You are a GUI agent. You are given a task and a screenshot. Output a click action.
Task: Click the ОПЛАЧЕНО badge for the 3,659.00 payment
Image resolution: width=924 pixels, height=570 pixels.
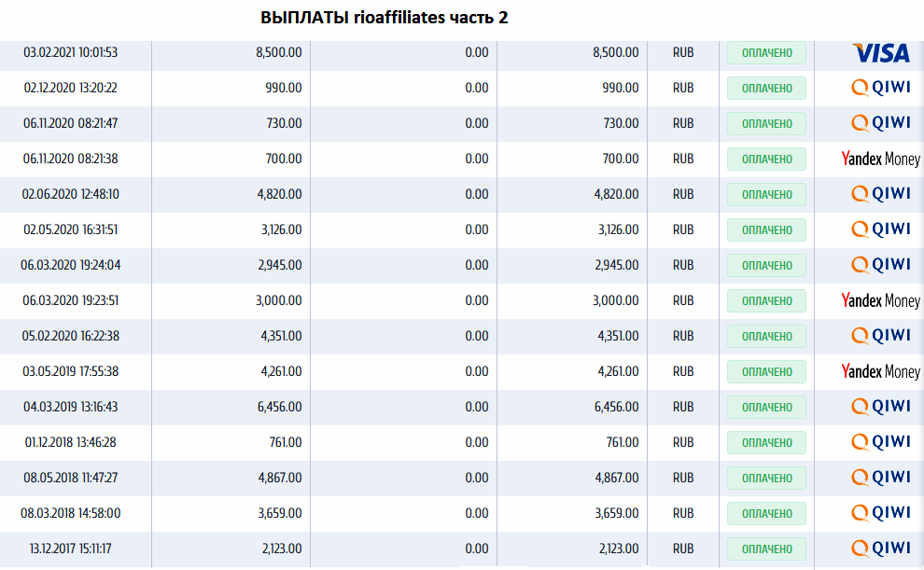click(x=766, y=513)
